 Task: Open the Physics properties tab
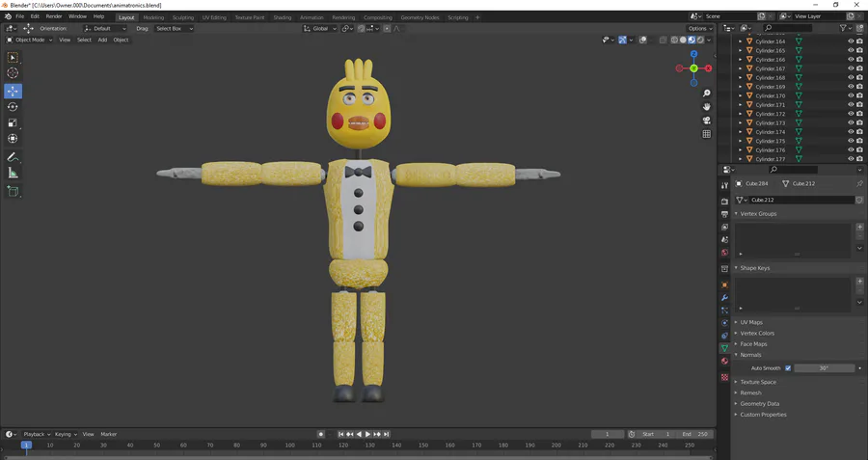tap(724, 323)
